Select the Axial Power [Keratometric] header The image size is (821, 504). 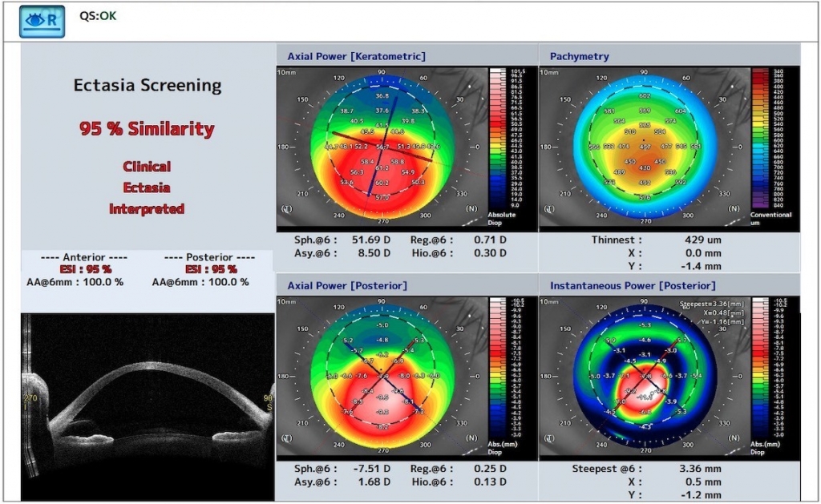tap(356, 56)
